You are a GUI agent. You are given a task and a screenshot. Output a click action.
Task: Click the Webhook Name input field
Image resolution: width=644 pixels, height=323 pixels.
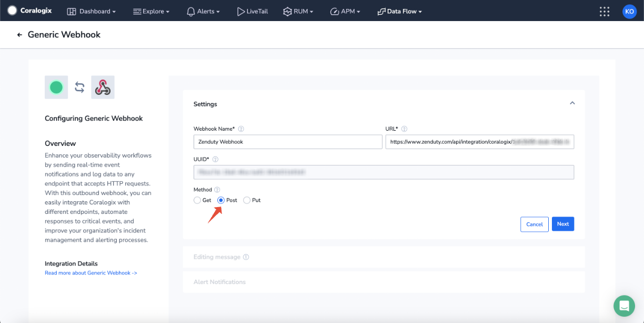click(288, 142)
